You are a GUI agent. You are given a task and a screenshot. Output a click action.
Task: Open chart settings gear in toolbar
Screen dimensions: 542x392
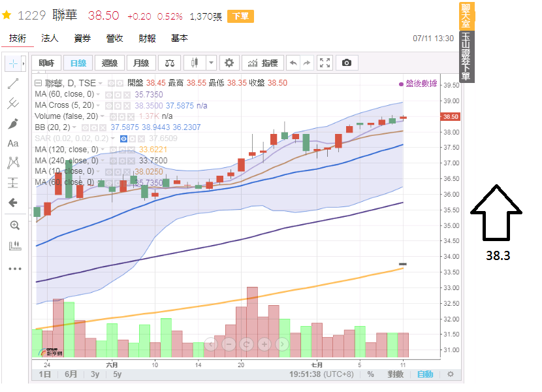pyautogui.click(x=229, y=63)
